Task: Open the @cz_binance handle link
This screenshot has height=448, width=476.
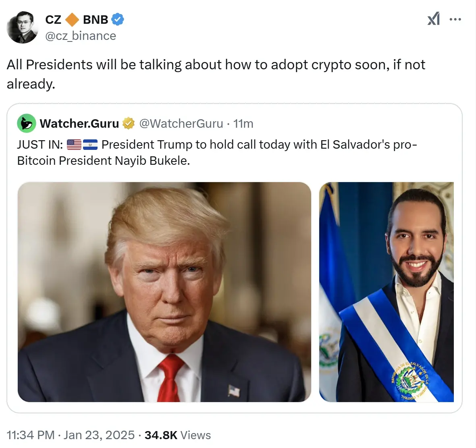Action: pyautogui.click(x=81, y=36)
